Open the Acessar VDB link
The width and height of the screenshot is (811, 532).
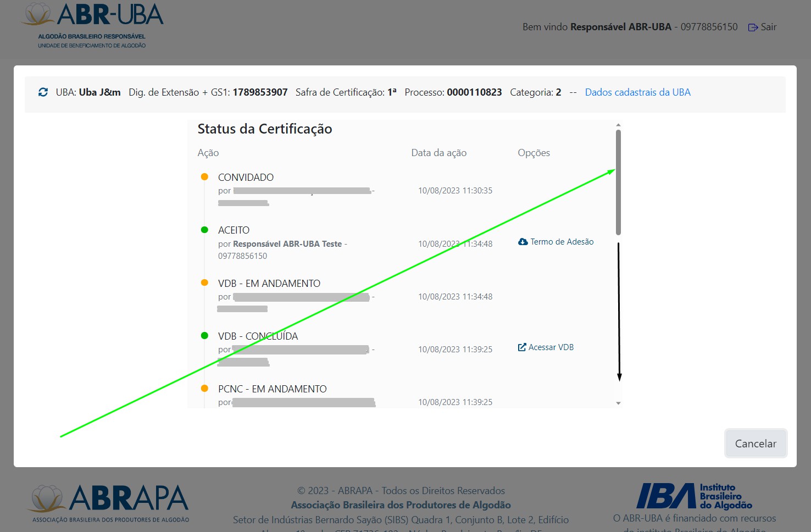(551, 347)
